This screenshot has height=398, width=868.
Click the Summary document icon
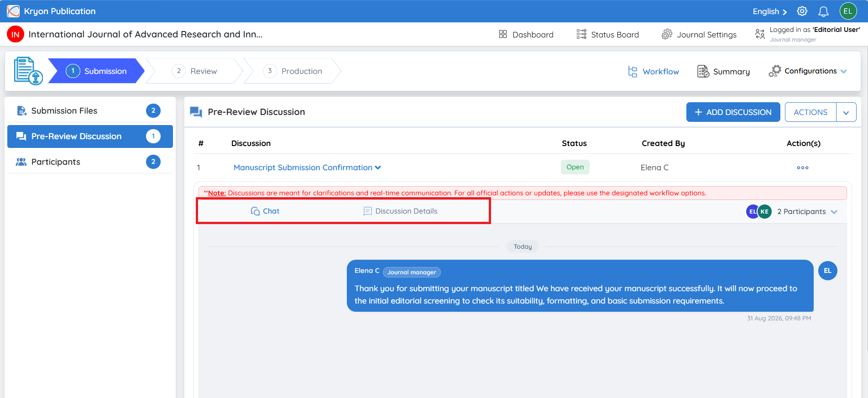pyautogui.click(x=703, y=71)
